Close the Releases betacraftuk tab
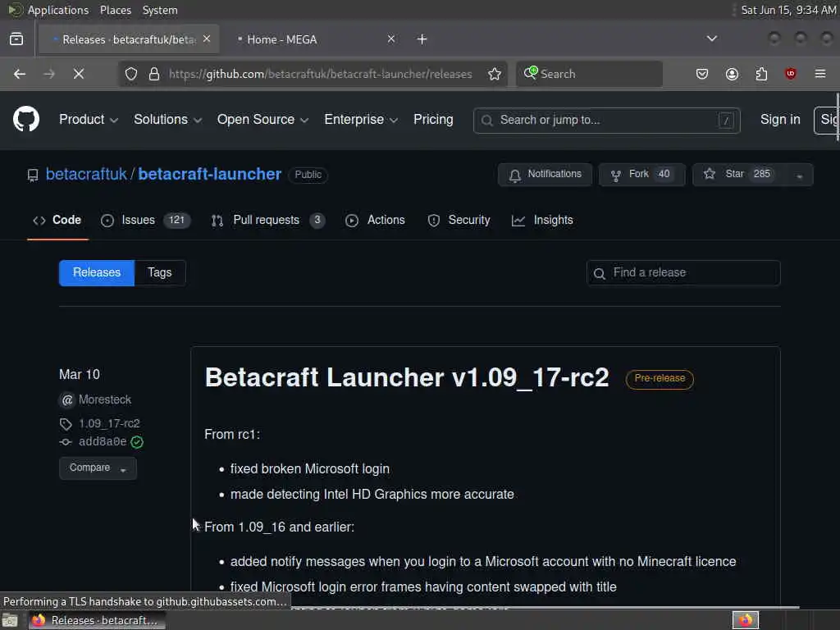This screenshot has height=630, width=840. 207,39
